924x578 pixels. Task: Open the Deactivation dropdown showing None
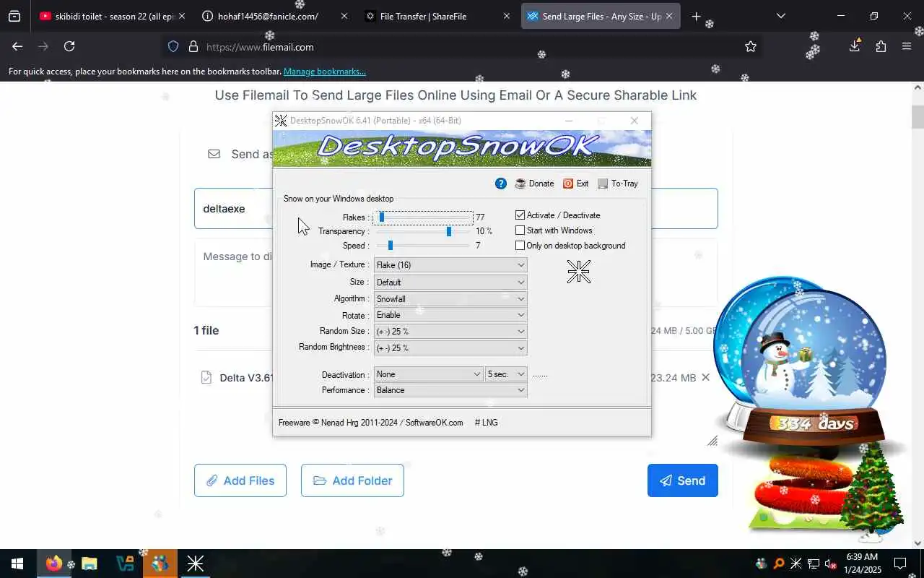coord(429,374)
